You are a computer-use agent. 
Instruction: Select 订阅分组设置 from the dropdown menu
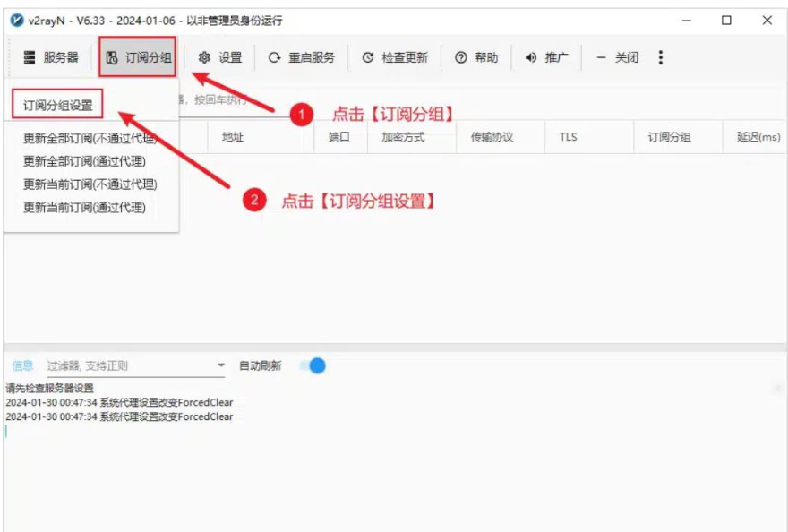coord(58,106)
